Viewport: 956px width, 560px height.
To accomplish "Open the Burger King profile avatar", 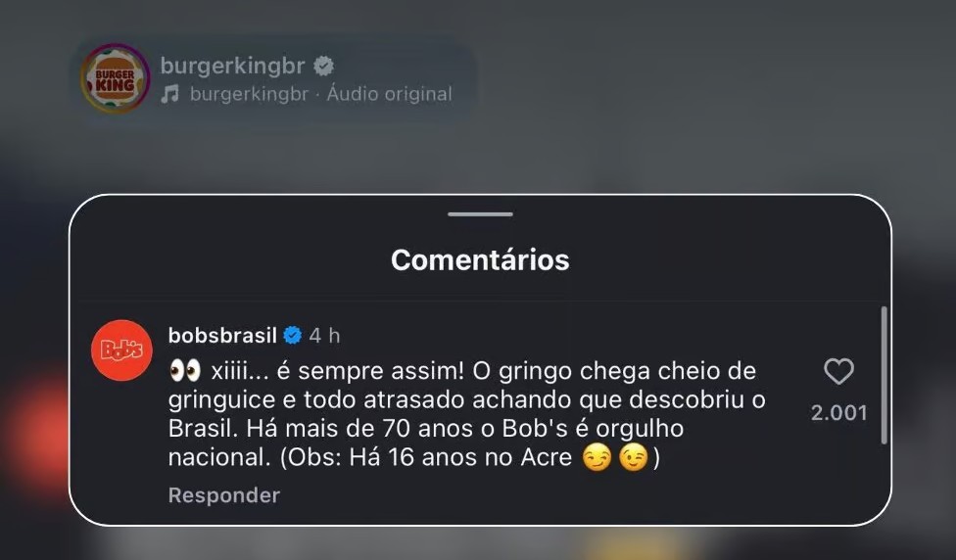I will [116, 78].
